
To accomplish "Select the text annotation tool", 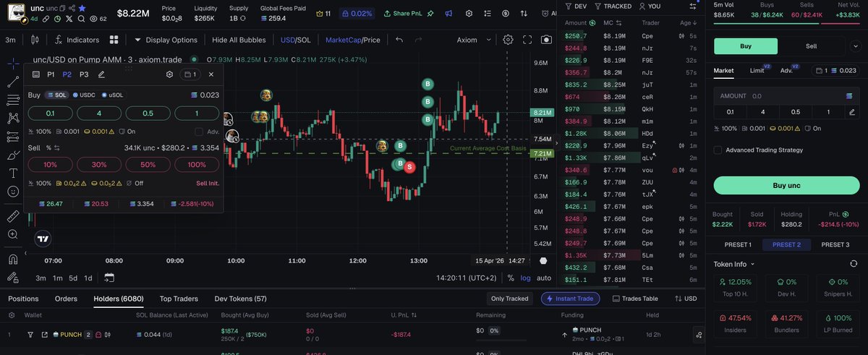I will pos(12,174).
